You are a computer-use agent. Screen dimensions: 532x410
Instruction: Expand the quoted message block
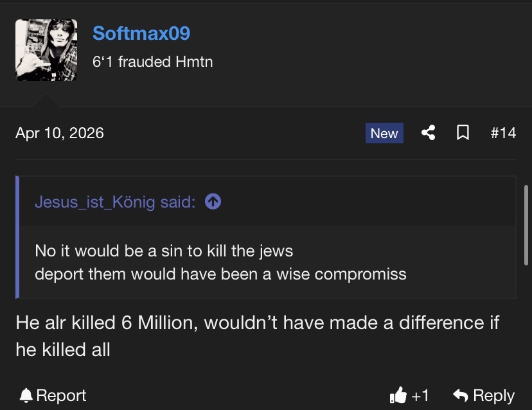tap(267, 262)
